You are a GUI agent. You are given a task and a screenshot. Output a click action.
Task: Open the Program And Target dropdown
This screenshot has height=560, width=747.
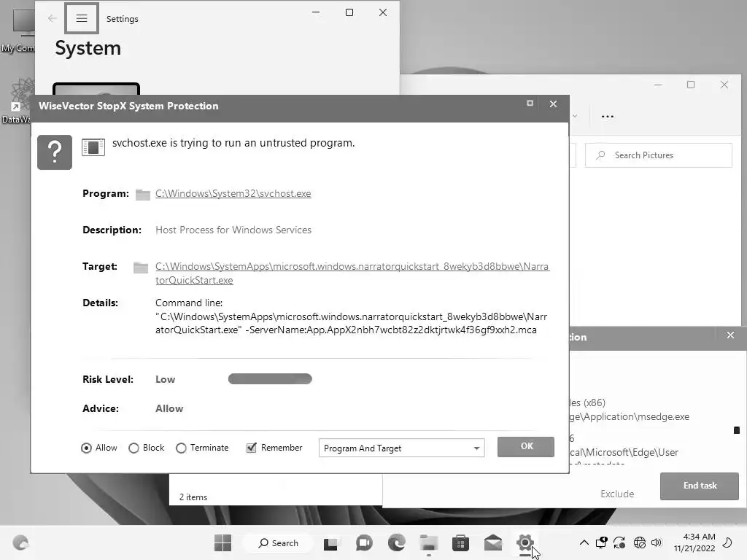tap(402, 448)
